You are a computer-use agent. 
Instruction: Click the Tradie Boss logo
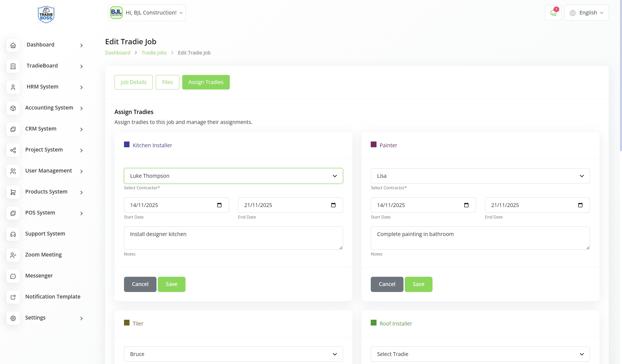click(46, 14)
